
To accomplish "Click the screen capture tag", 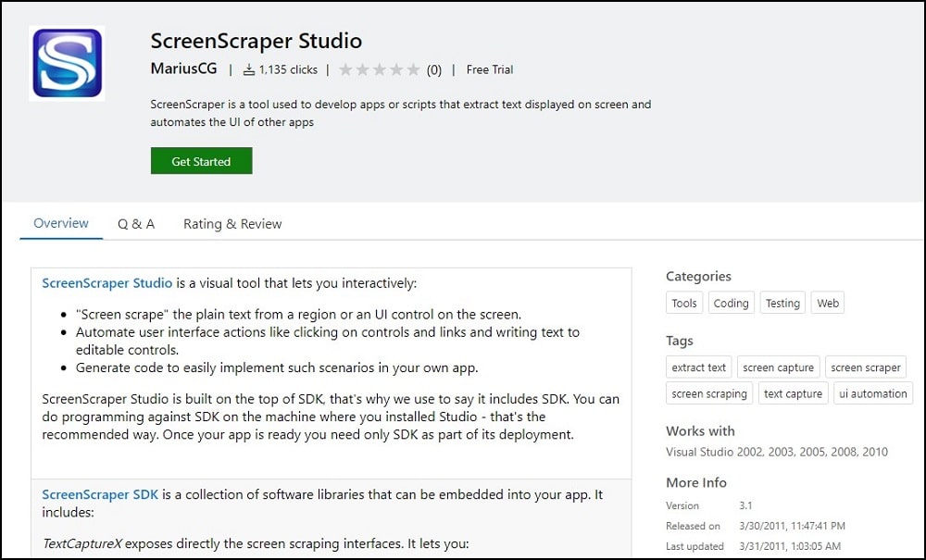I will tap(779, 367).
